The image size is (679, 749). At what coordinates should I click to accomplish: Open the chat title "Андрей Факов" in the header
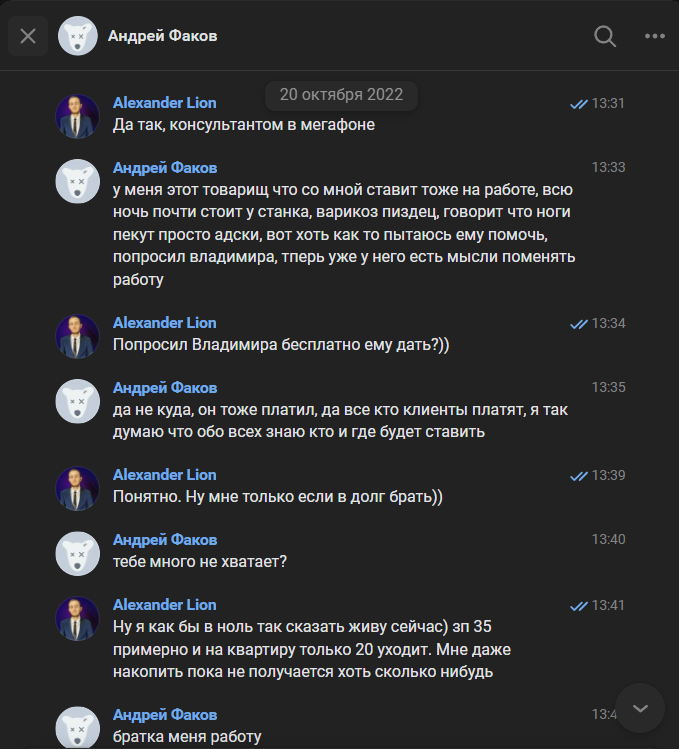pyautogui.click(x=163, y=36)
